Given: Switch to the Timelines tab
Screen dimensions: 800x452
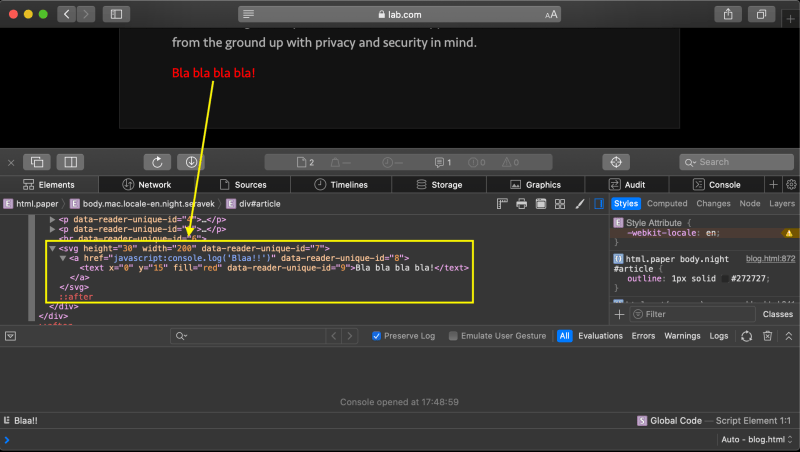Looking at the screenshot, I should coord(341,185).
